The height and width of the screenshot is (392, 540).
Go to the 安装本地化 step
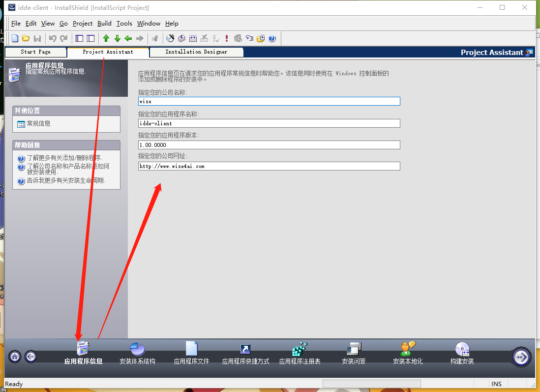[408, 353]
